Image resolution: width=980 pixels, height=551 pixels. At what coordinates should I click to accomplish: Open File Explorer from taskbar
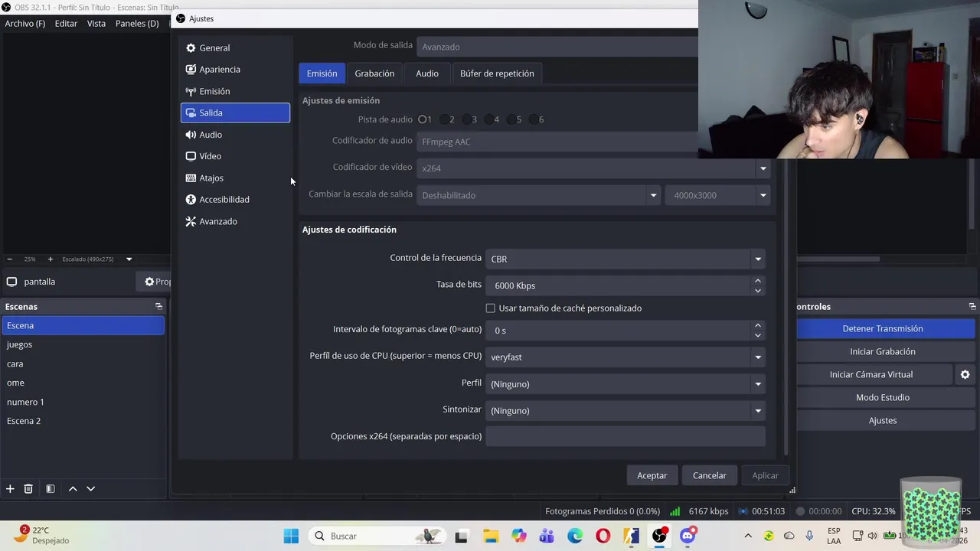point(490,536)
